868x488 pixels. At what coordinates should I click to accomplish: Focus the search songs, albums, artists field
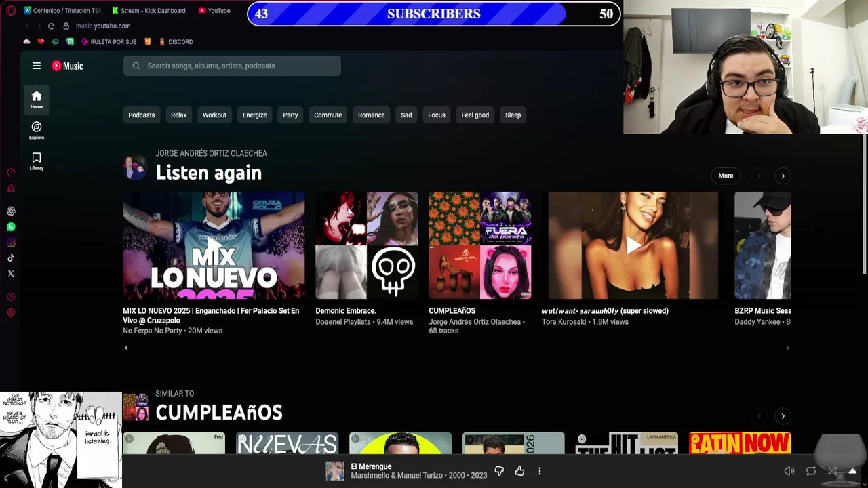click(232, 66)
